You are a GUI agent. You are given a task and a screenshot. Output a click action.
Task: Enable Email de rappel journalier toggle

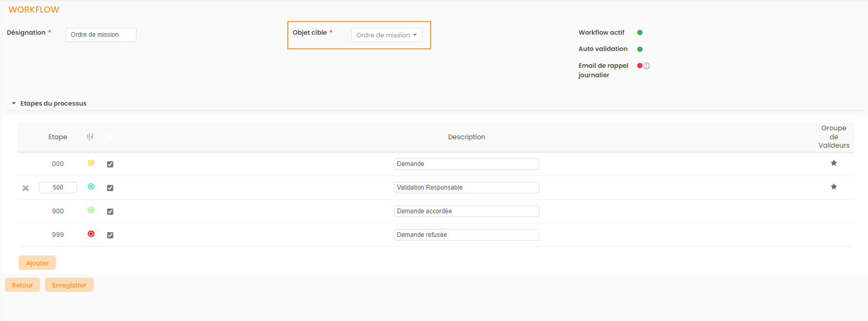(640, 66)
